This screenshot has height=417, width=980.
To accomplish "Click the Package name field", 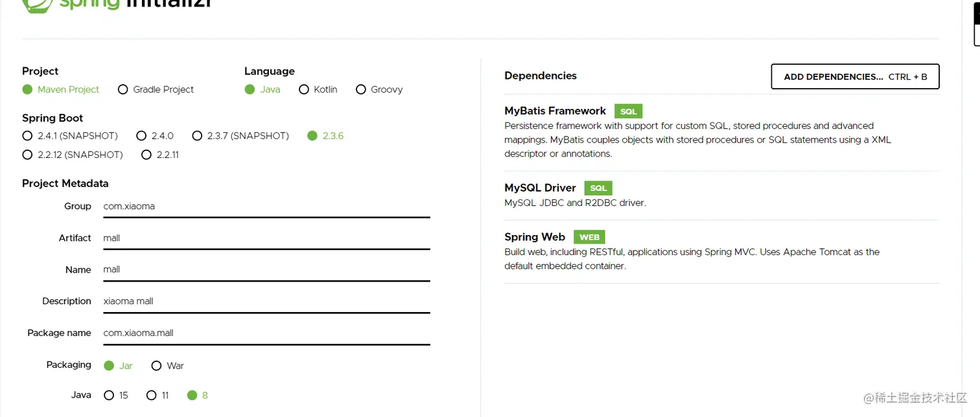I will (x=266, y=333).
